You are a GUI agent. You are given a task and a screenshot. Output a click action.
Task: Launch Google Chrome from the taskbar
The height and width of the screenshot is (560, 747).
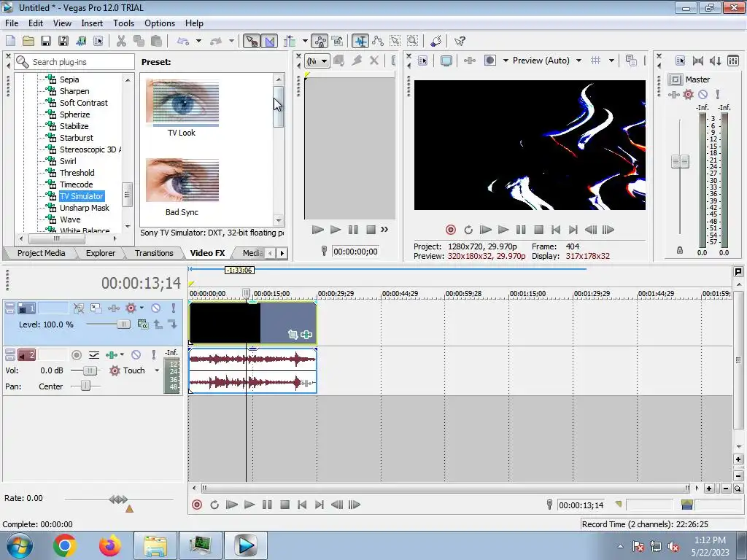click(x=65, y=545)
